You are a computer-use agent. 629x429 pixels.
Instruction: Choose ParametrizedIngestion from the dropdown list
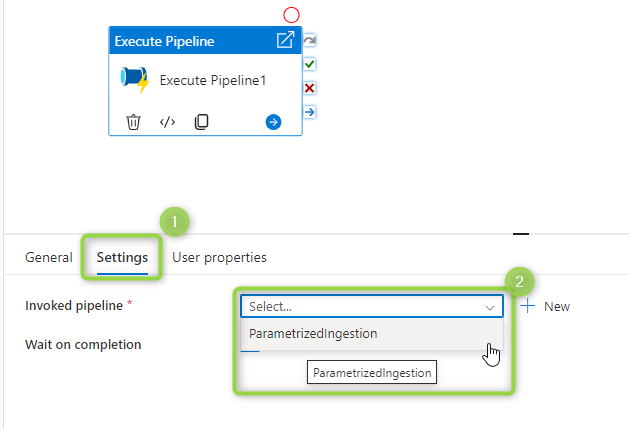click(372, 334)
